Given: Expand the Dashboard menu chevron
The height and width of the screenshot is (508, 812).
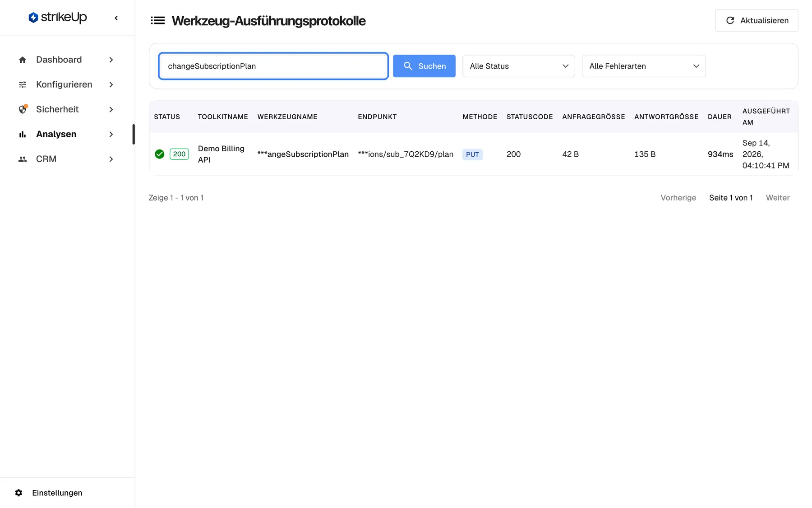Looking at the screenshot, I should (111, 60).
